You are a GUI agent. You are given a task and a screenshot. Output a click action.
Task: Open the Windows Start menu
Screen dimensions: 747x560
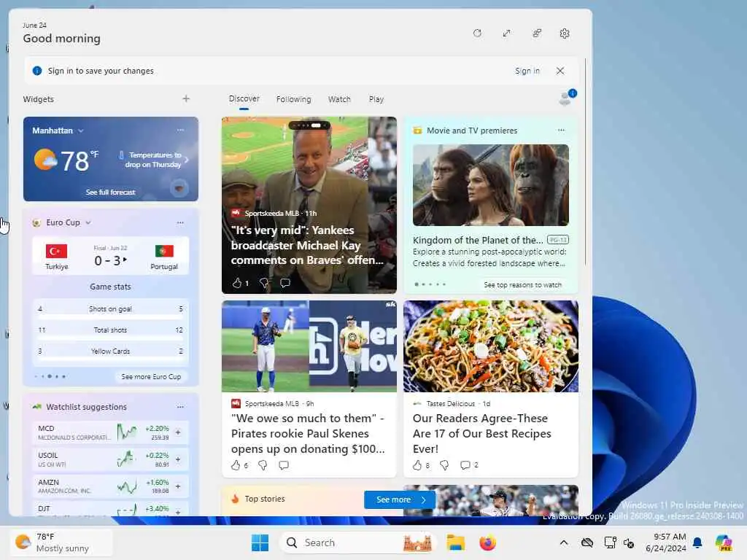[x=260, y=542]
